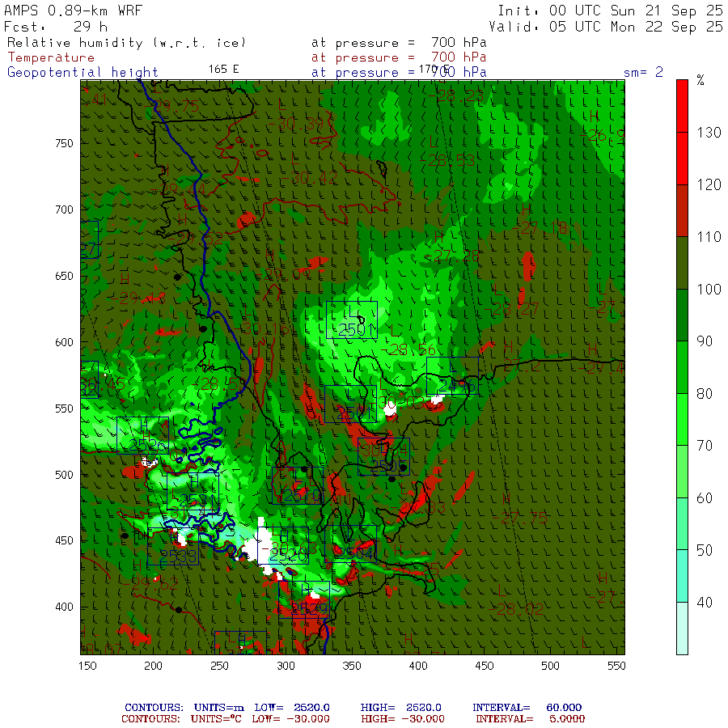728x728 pixels.
Task: Click the blue 'Geopotential height' field label
Action: [83, 73]
